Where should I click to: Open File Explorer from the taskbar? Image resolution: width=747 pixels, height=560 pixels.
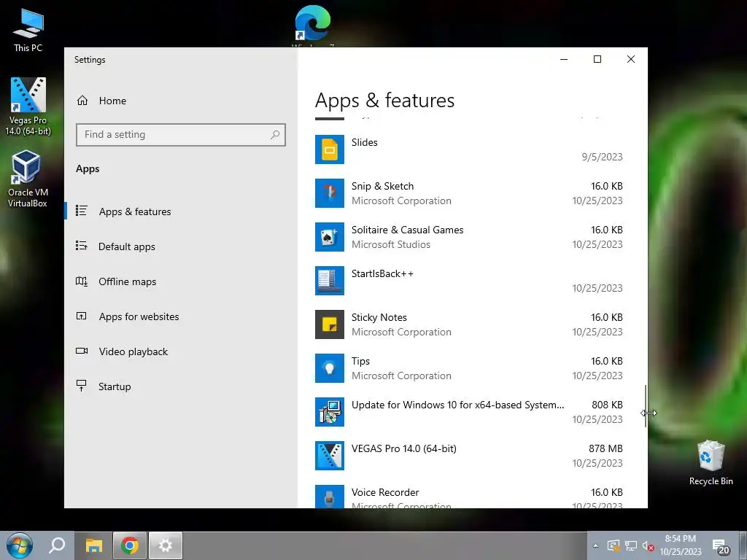pos(94,545)
